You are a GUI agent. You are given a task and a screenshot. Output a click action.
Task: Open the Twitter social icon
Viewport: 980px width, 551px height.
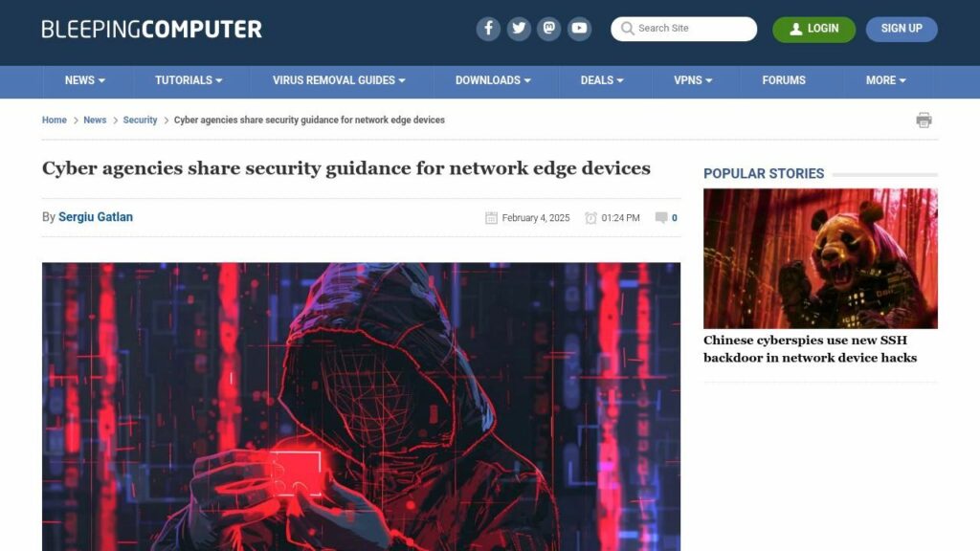[519, 29]
